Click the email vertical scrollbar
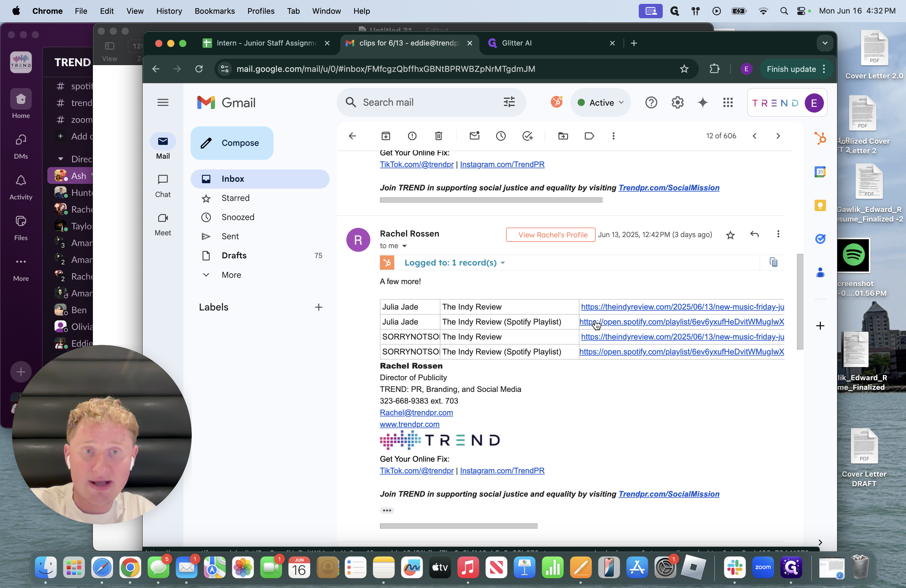Viewport: 906px width, 588px height. click(x=800, y=301)
